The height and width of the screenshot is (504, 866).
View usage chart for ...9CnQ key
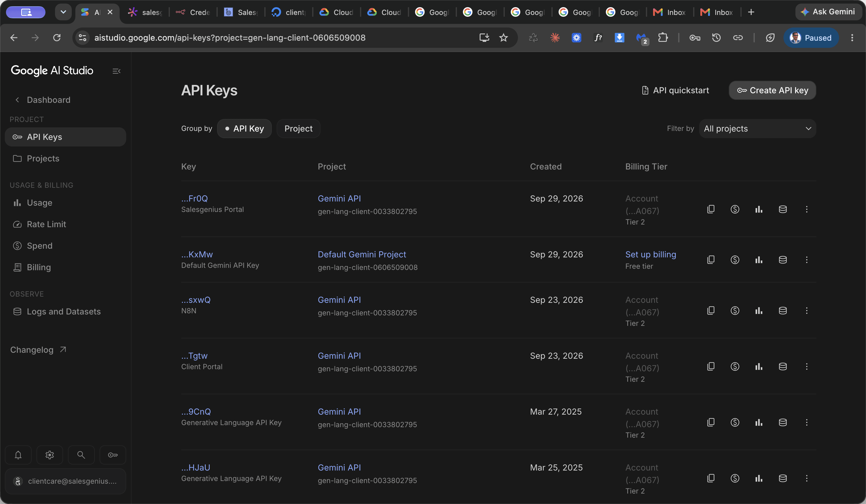click(x=759, y=422)
